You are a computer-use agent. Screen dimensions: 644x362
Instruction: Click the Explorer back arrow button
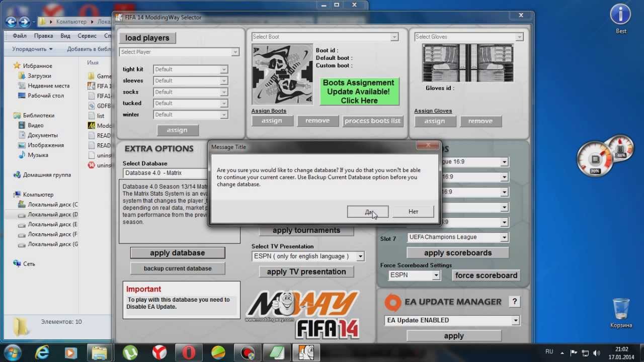click(11, 22)
